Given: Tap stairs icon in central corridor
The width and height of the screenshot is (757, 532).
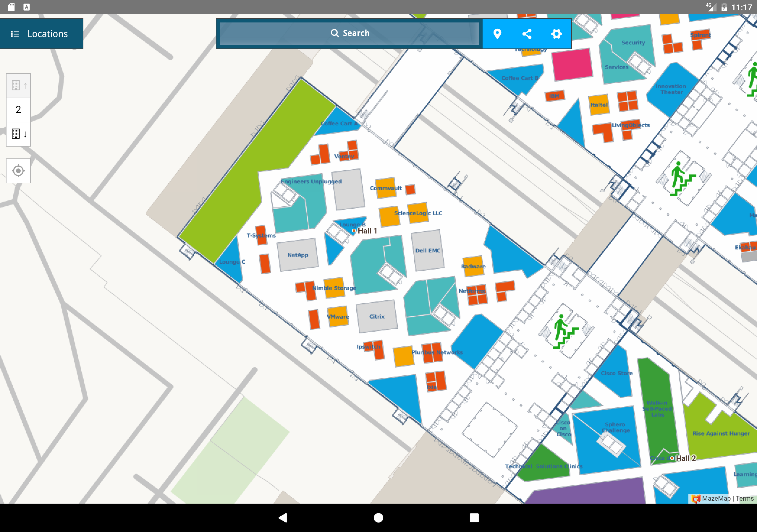Looking at the screenshot, I should 565,332.
